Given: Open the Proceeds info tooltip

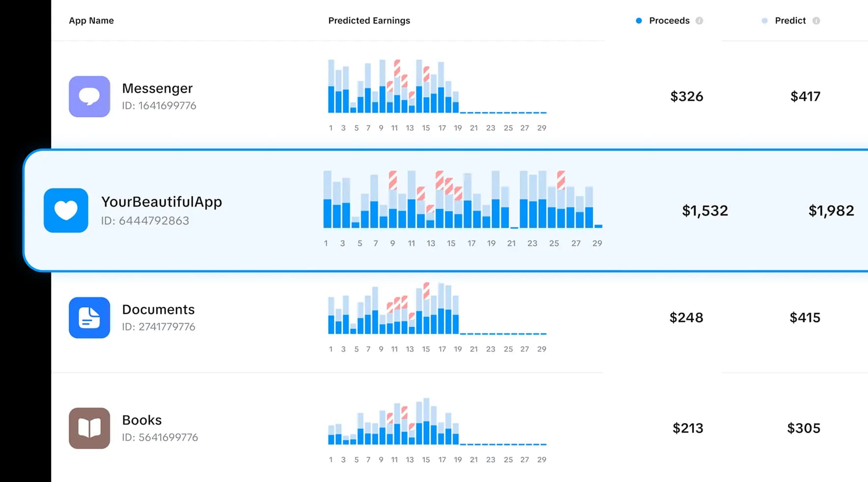Looking at the screenshot, I should click(x=700, y=21).
